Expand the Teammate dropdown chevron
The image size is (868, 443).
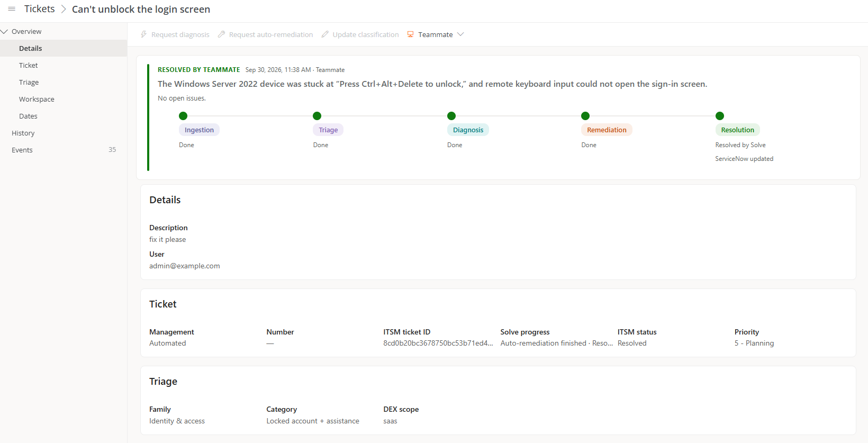click(460, 34)
